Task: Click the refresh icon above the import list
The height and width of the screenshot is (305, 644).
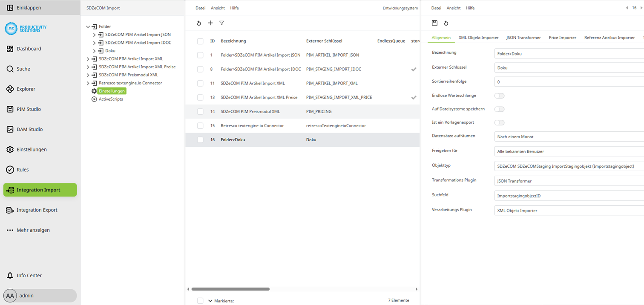Action: pos(198,23)
